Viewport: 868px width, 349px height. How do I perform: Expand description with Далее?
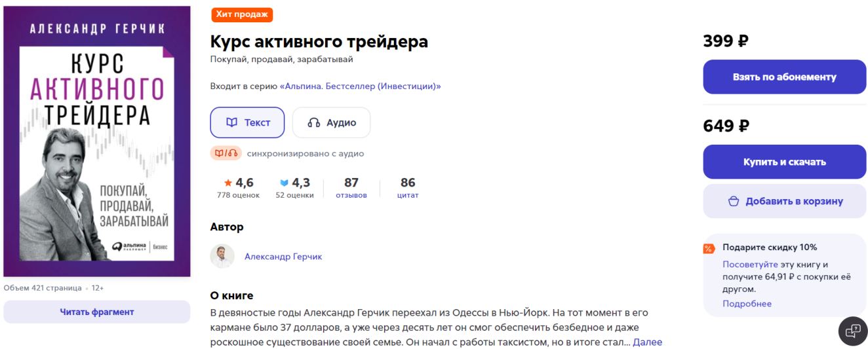point(647,342)
